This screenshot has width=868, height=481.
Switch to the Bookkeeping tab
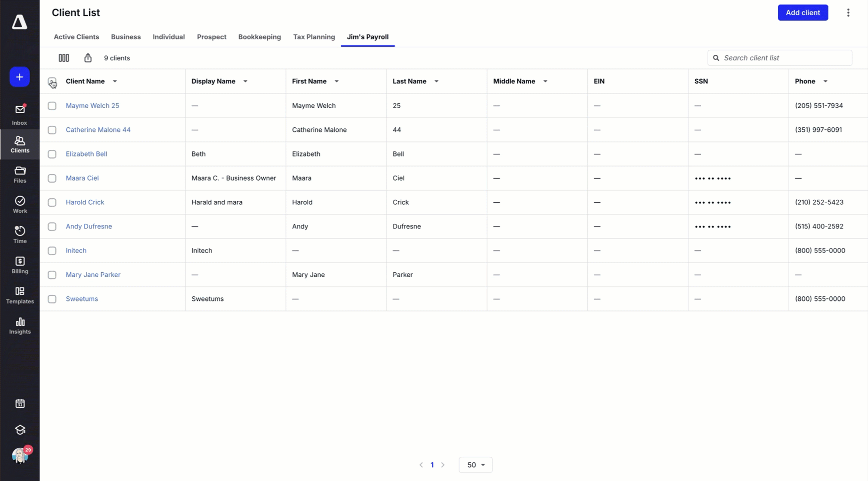(259, 37)
